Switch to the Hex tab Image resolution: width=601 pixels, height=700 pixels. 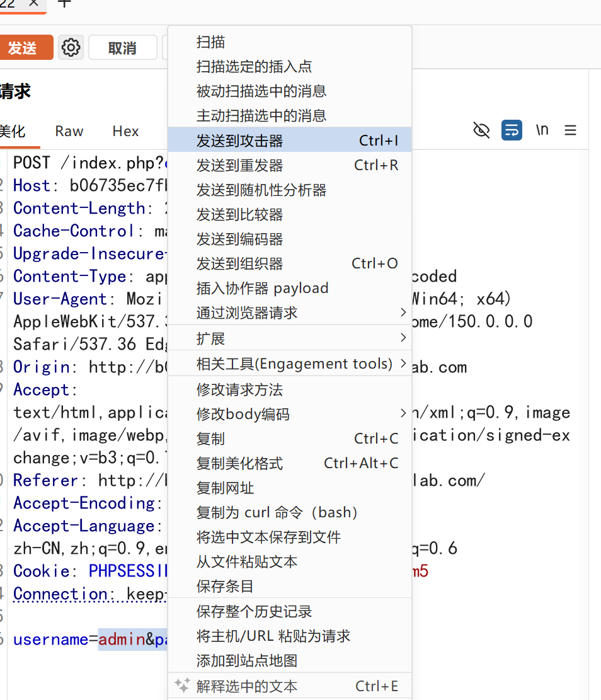(125, 131)
